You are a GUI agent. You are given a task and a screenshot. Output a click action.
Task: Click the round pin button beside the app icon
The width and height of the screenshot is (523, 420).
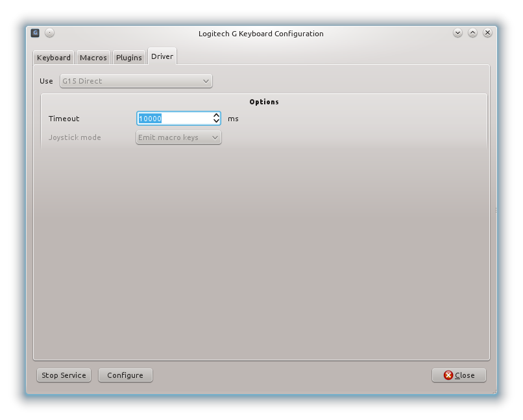tap(50, 33)
